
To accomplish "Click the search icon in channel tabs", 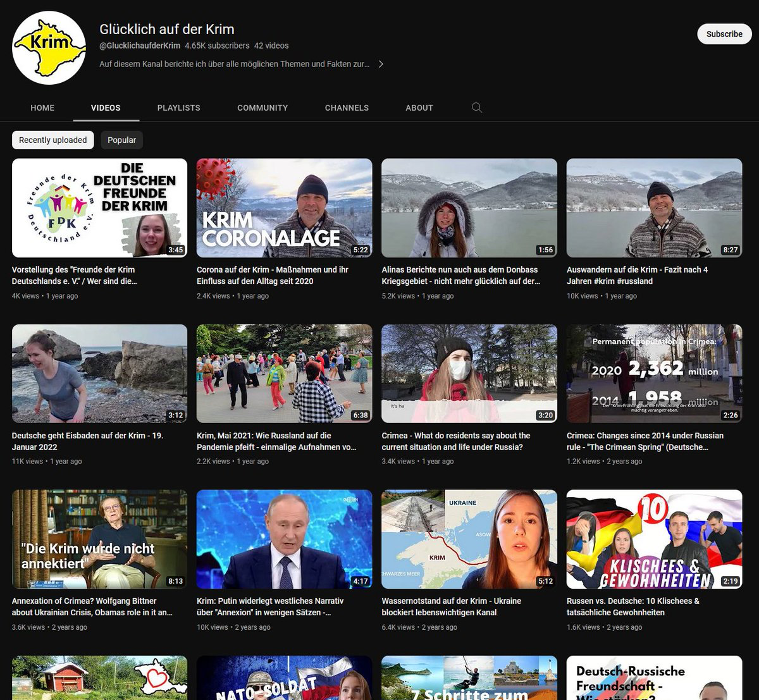I will click(x=477, y=107).
